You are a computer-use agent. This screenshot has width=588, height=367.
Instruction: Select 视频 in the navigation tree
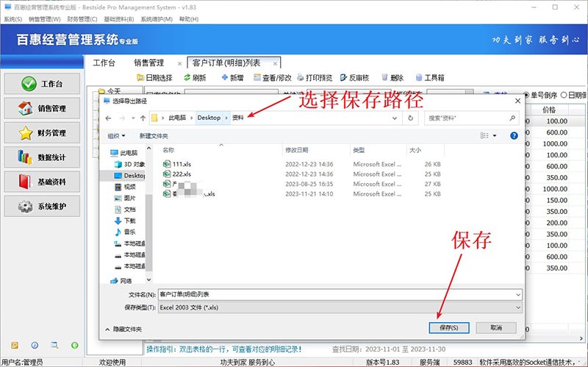(125, 187)
